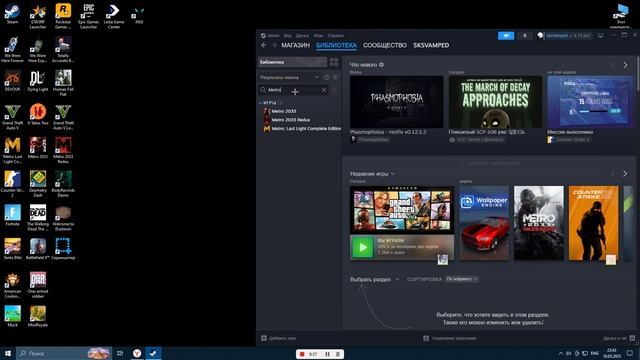
Task: Select Metro Last Light desktop shortcut
Action: tap(12, 151)
